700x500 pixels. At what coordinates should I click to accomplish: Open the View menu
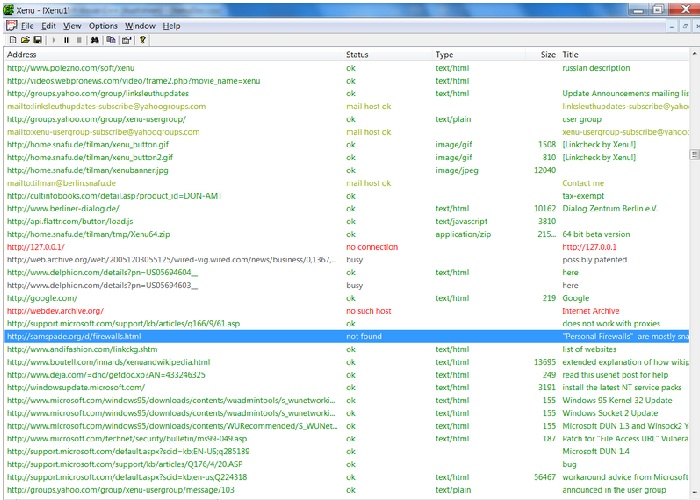pos(73,25)
